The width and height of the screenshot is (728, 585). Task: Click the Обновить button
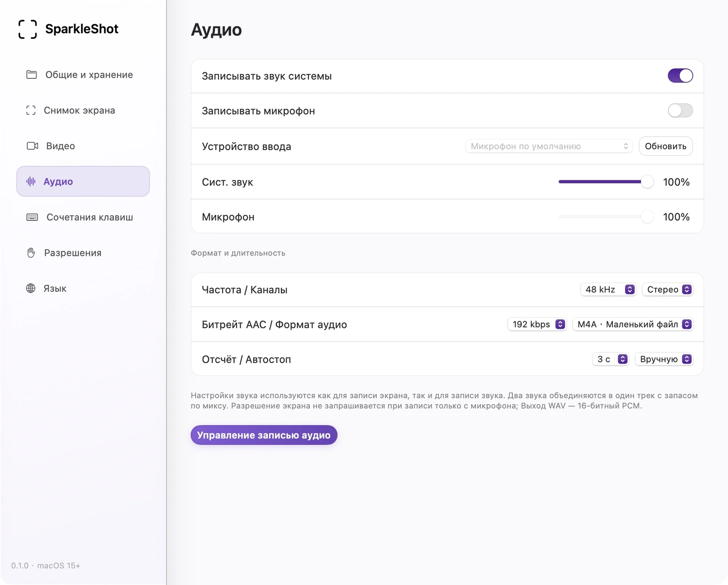point(666,146)
